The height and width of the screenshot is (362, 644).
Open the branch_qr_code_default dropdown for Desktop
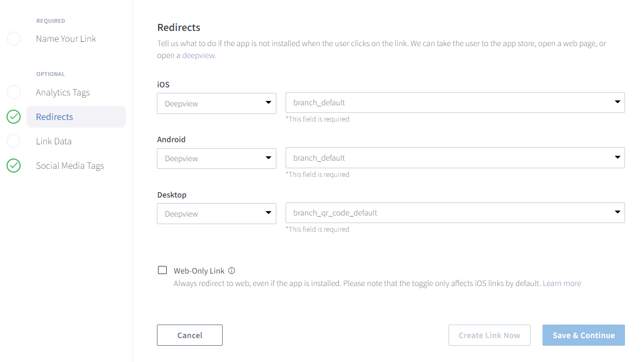455,212
